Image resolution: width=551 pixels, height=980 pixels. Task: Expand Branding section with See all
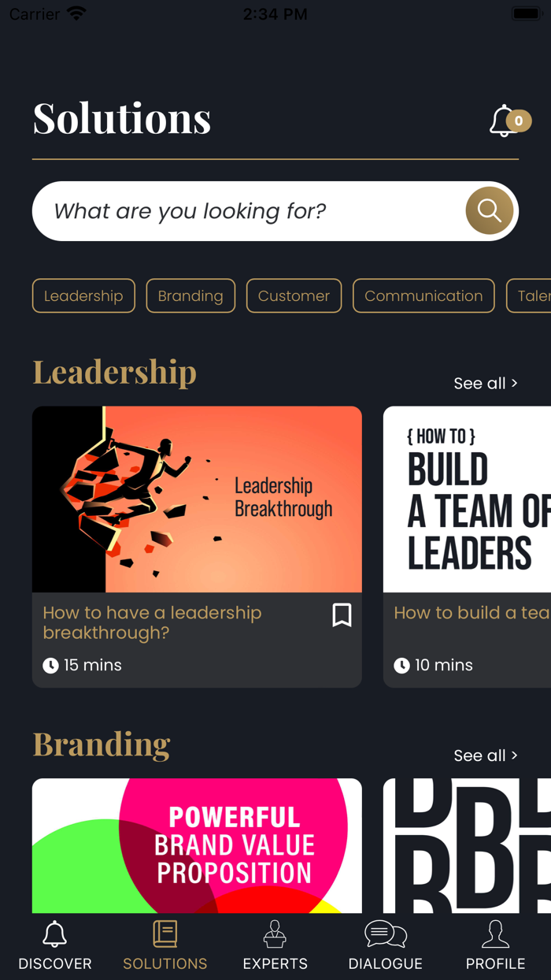[486, 755]
